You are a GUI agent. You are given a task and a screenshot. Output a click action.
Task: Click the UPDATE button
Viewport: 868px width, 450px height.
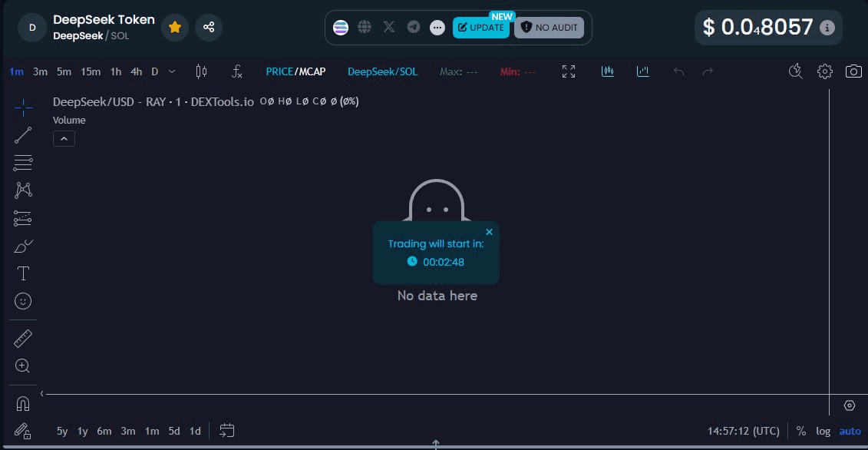[481, 27]
